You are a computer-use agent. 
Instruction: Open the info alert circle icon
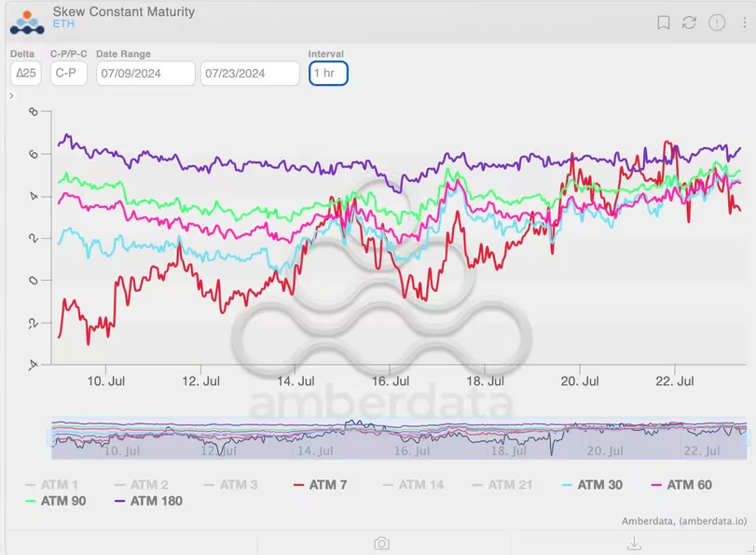click(x=717, y=22)
